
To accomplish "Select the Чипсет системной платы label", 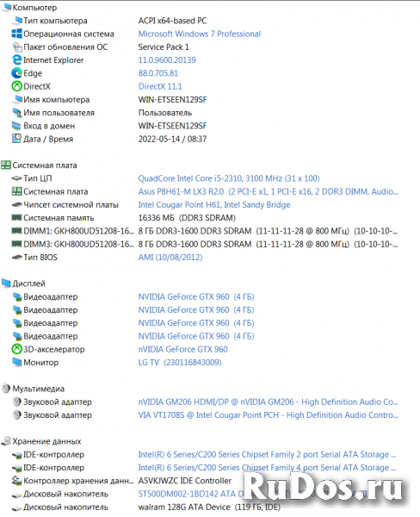I will pyautogui.click(x=71, y=205).
